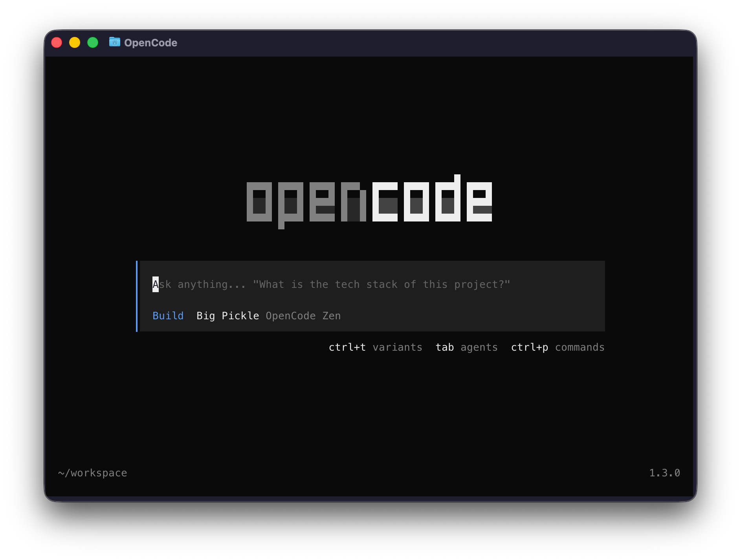Click the ctrl+p commands hint
The height and width of the screenshot is (560, 741).
click(x=558, y=347)
